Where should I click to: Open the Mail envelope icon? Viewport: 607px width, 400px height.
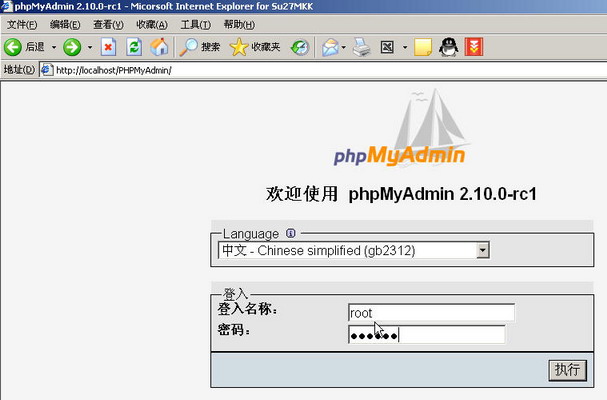330,47
